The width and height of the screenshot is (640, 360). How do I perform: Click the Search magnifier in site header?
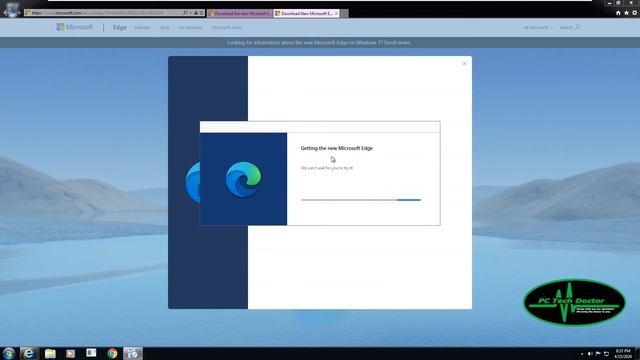click(578, 27)
